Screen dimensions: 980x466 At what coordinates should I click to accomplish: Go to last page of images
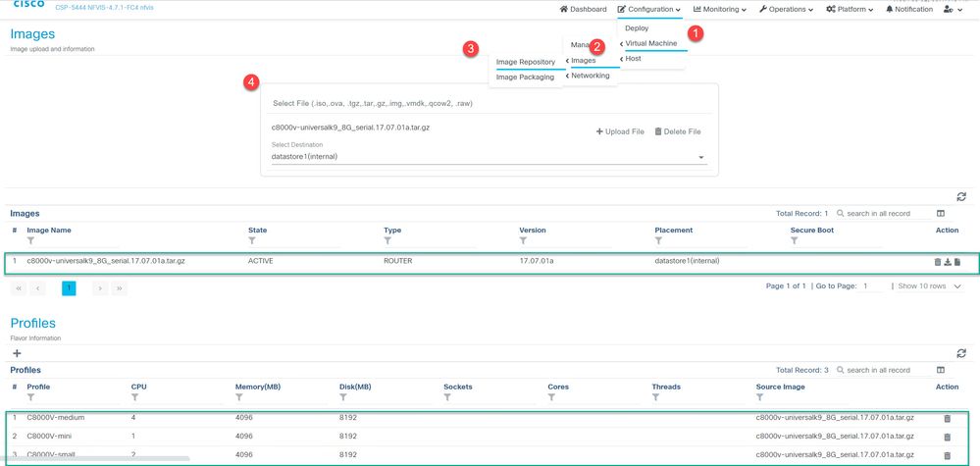[119, 288]
